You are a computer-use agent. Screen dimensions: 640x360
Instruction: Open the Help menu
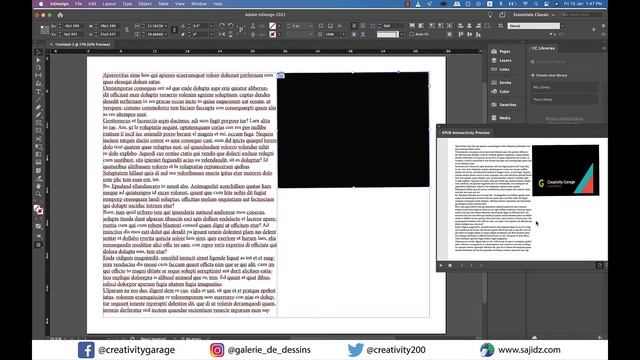pyautogui.click(x=218, y=4)
